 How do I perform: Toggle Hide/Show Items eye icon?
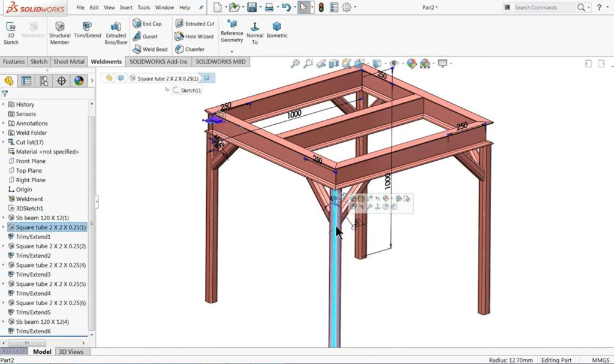pos(395,62)
